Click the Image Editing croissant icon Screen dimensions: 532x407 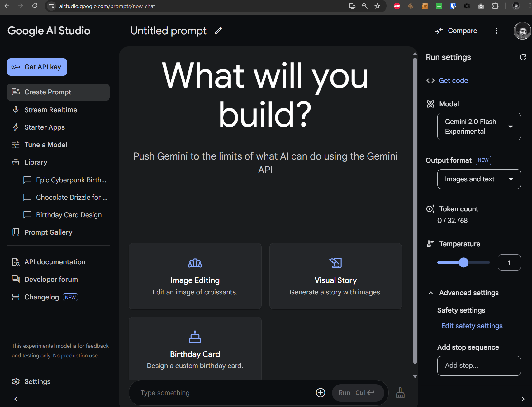[x=195, y=263]
